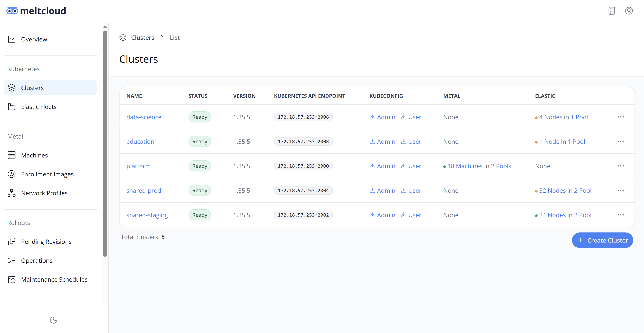The image size is (644, 333).
Task: Download User kubeconfig for platform
Action: 411,166
